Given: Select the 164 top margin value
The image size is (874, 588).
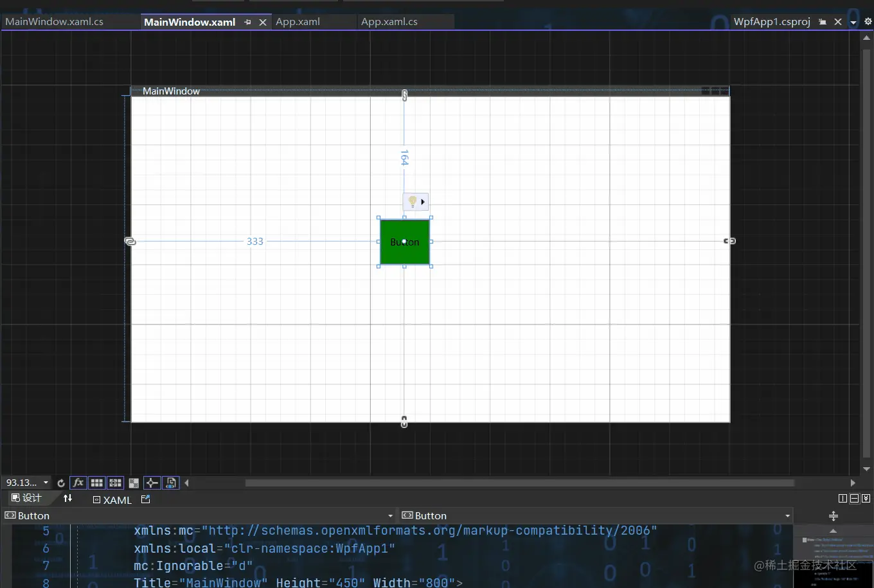Looking at the screenshot, I should (404, 157).
